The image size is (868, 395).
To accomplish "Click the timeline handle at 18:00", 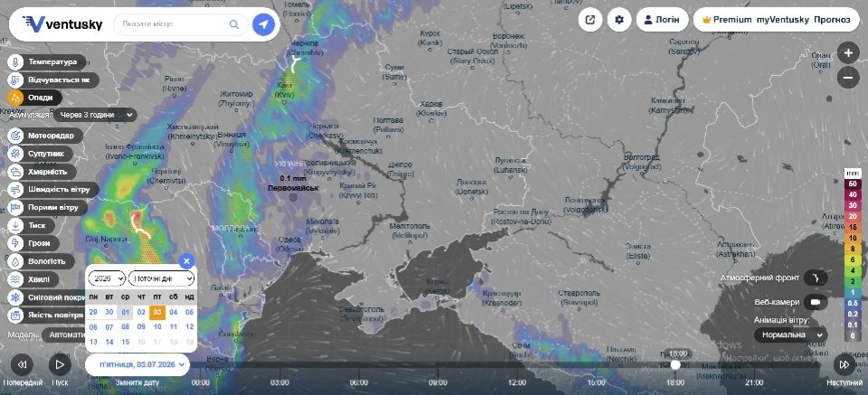I will pyautogui.click(x=675, y=364).
